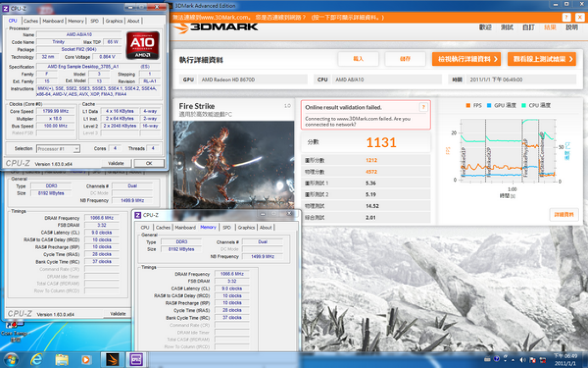Viewport: 588px width, 368px height.
Task: Open the 測試 (Tests) tab in 3DMark
Action: (507, 28)
